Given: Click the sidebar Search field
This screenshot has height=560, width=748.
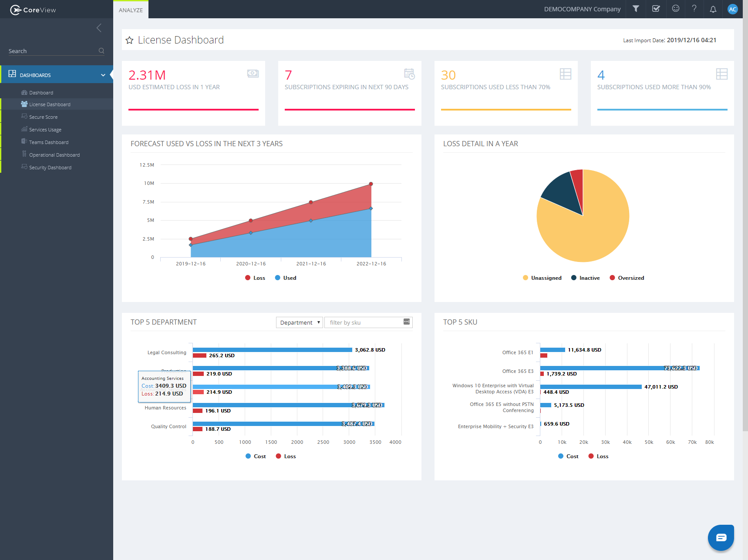Looking at the screenshot, I should point(52,51).
